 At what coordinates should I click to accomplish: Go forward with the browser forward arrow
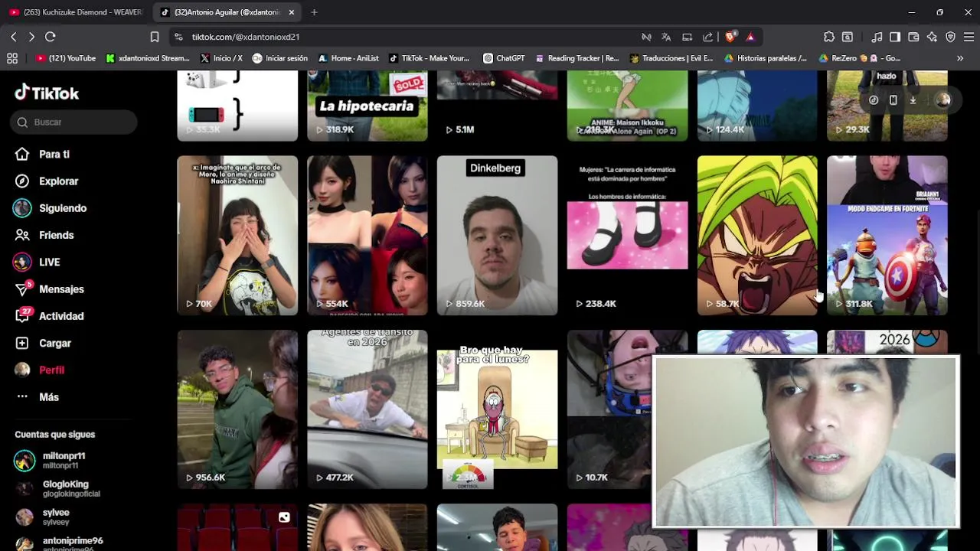click(x=31, y=37)
